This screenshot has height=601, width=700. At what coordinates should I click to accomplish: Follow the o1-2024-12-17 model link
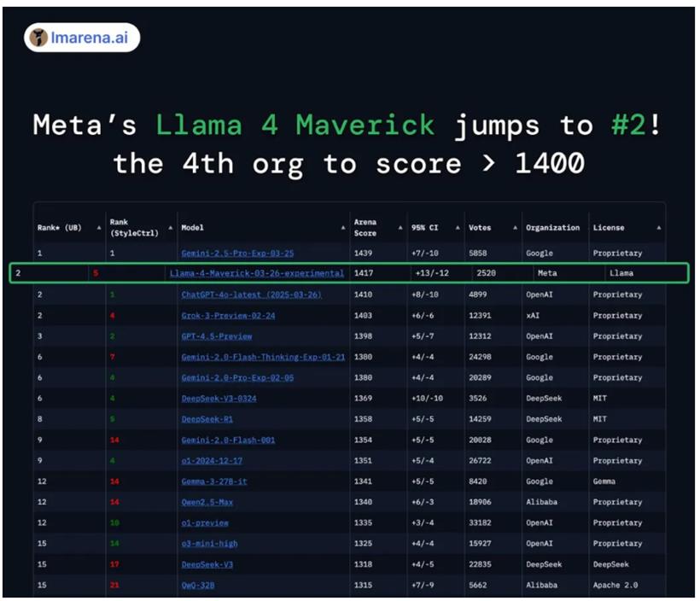point(212,461)
